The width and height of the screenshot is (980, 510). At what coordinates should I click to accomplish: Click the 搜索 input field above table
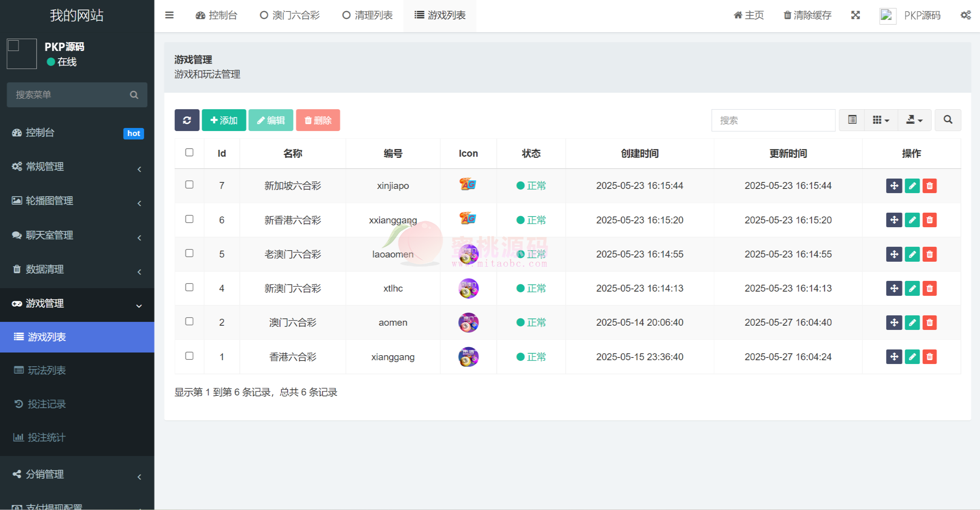pos(773,120)
